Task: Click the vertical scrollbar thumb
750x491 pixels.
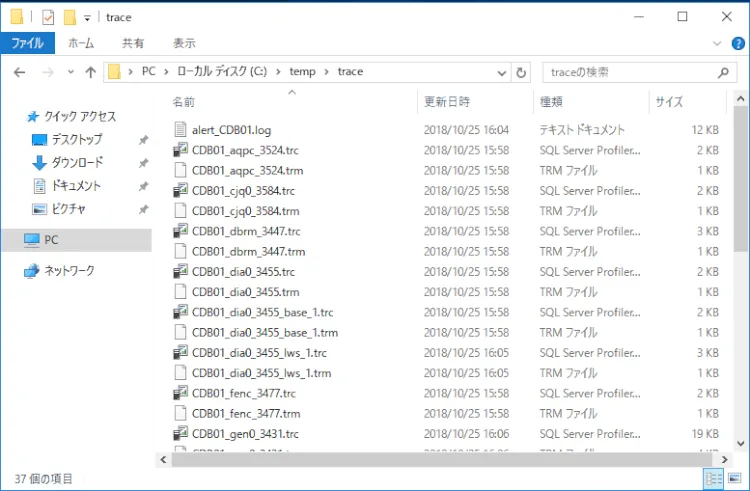Action: coord(740,179)
